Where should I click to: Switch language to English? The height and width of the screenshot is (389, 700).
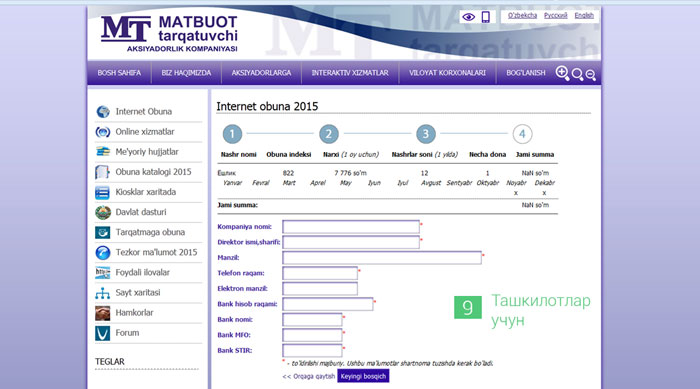pyautogui.click(x=584, y=16)
